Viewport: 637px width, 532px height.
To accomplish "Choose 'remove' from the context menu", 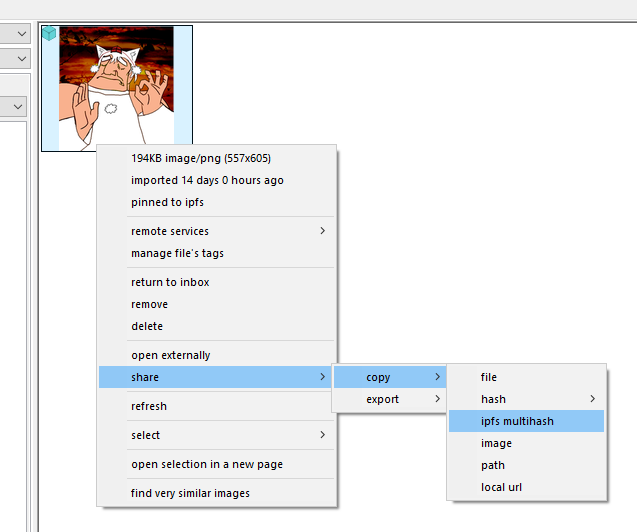I will pyautogui.click(x=217, y=304).
